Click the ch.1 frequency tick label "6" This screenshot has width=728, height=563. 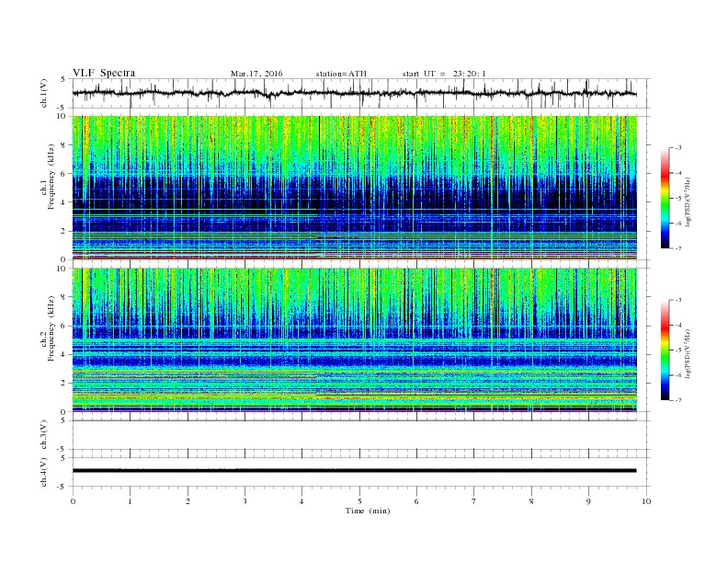(63, 174)
